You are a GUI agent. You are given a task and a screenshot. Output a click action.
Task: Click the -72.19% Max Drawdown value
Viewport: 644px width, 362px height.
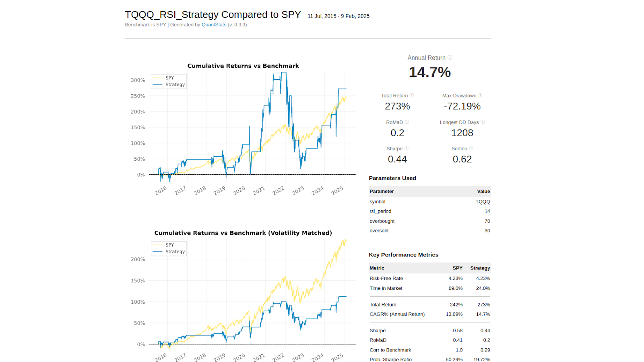pyautogui.click(x=462, y=106)
